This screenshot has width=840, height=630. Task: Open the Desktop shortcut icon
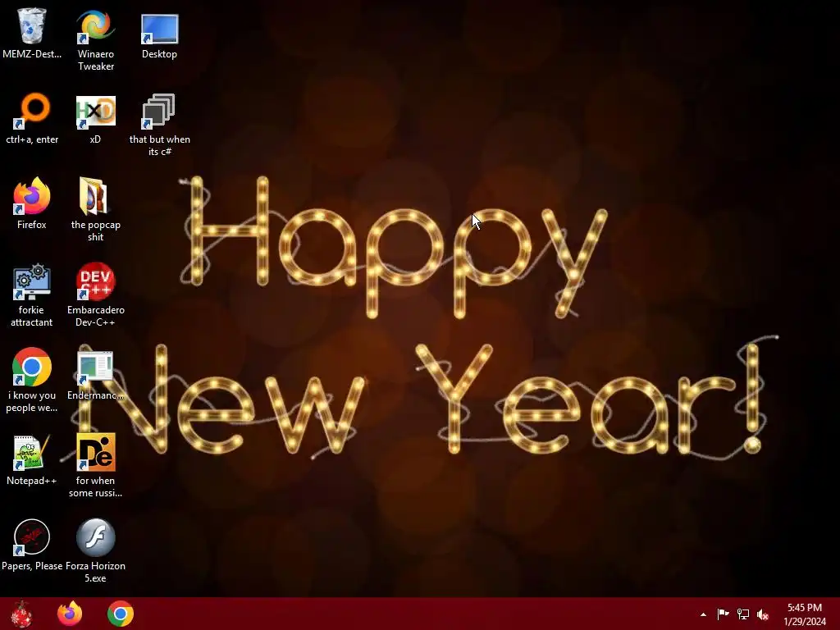[159, 29]
